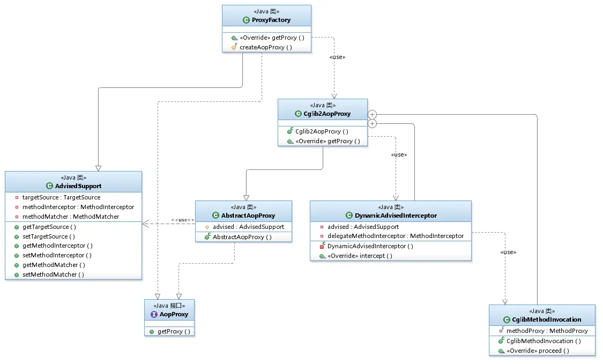The image size is (603, 364).
Task: Click the ProxyFactory getProxy override icon
Action: pyautogui.click(x=235, y=38)
